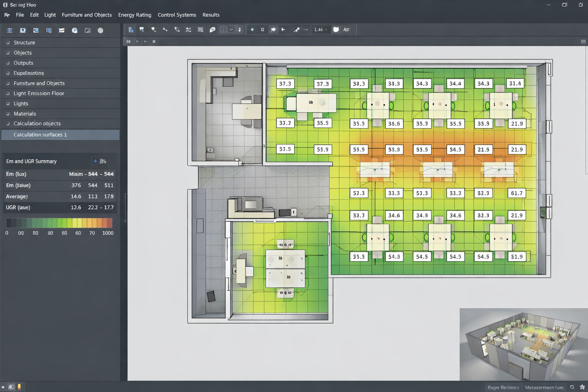Toggle the checkbox next to Structure
The width and height of the screenshot is (588, 392).
[8, 42]
